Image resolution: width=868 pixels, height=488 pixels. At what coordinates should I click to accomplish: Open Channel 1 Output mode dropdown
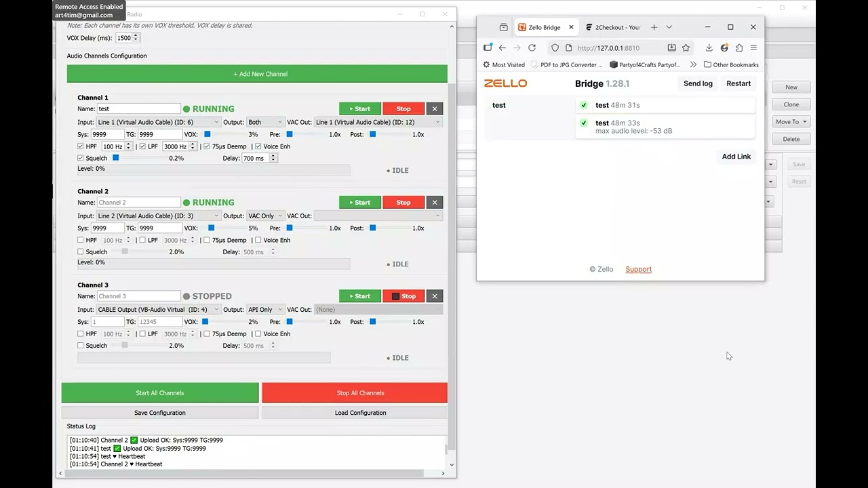264,122
